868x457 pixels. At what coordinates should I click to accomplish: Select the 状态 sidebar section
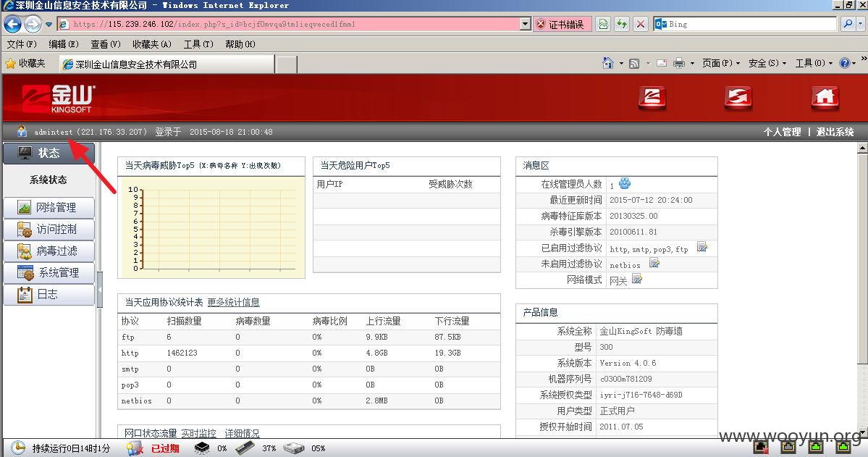tap(49, 153)
